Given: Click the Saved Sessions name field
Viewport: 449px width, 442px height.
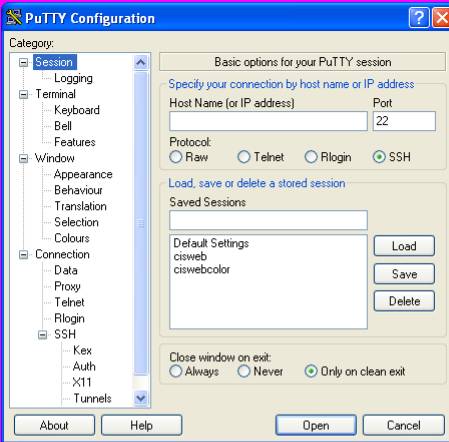Looking at the screenshot, I should [x=268, y=220].
